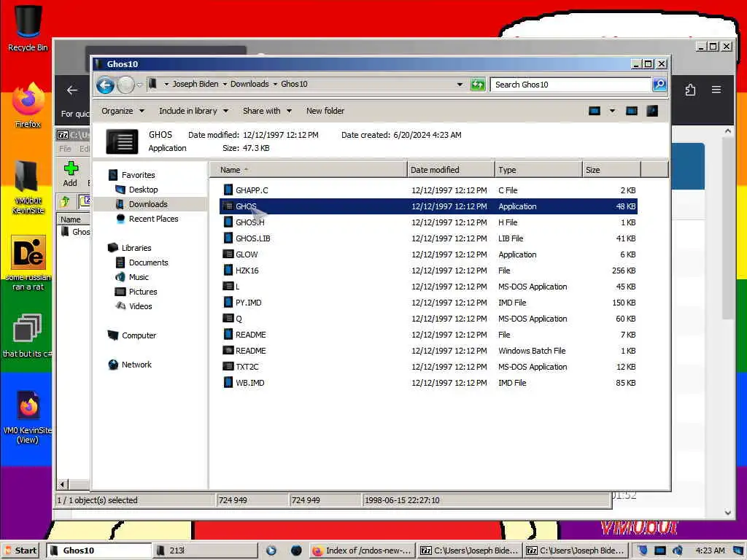
Task: Open the 'some russian ran a rat' icon
Action: click(x=28, y=262)
